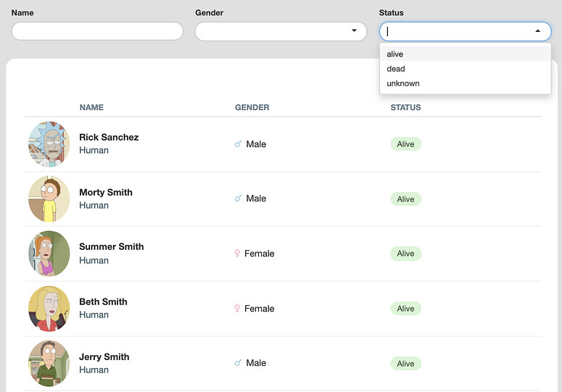The height and width of the screenshot is (392, 562).
Task: Click the male symbol icon in Rick Sanchez row
Action: pyautogui.click(x=238, y=144)
